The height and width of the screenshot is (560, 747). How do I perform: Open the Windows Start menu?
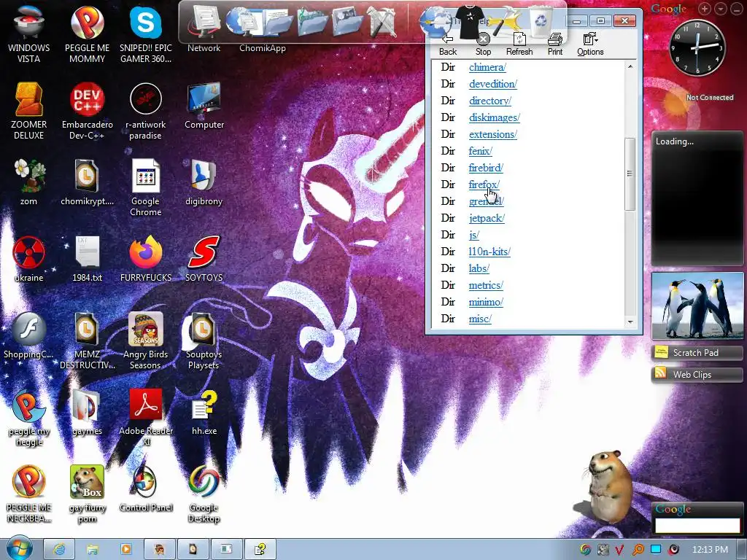click(19, 548)
